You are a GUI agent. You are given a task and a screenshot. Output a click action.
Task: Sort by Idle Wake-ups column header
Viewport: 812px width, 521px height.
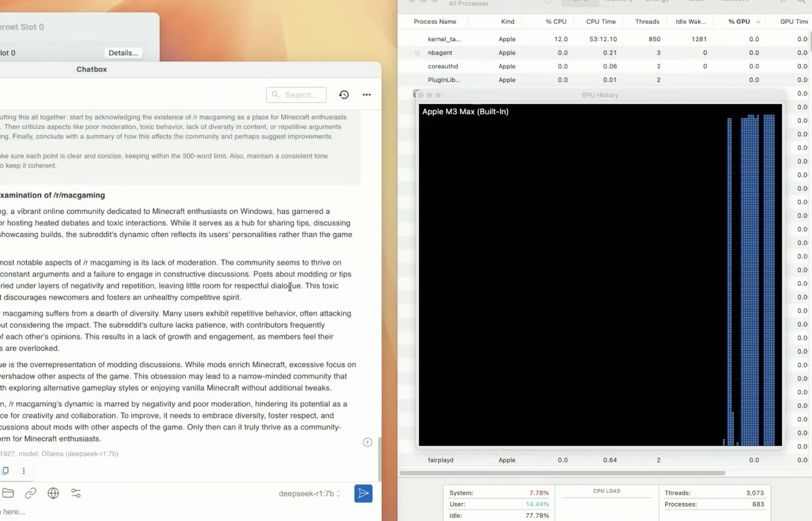pyautogui.click(x=690, y=21)
